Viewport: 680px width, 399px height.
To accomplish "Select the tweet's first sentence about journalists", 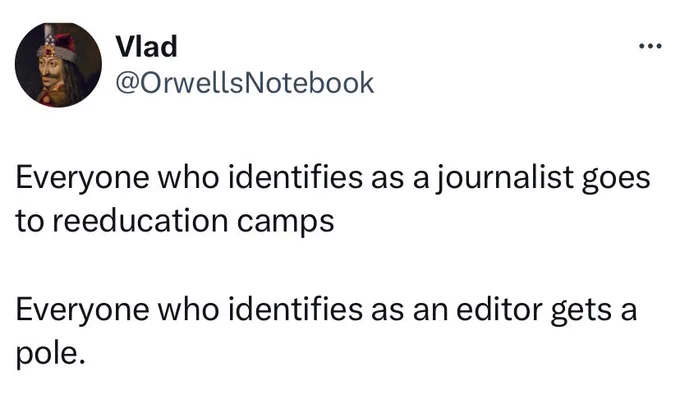I will click(x=333, y=199).
